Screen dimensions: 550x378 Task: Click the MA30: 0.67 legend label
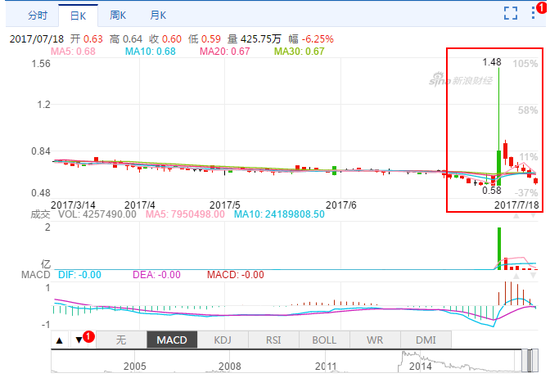pyautogui.click(x=299, y=51)
